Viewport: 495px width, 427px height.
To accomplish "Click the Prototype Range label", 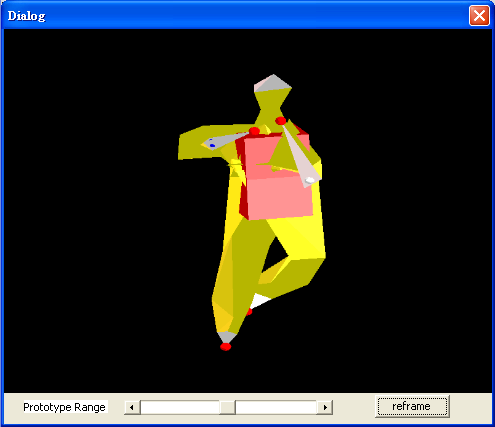I will [64, 407].
